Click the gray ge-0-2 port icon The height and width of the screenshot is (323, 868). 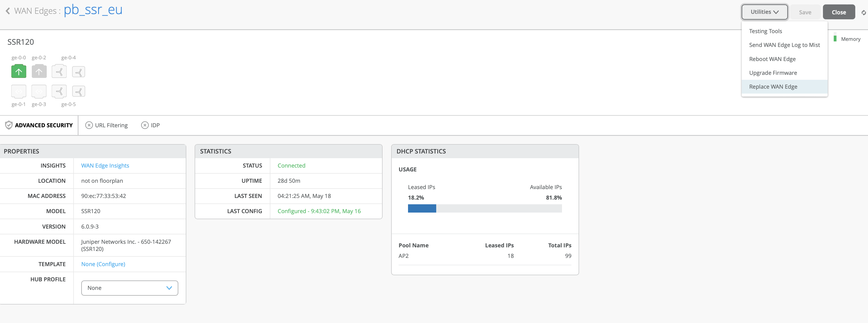39,71
